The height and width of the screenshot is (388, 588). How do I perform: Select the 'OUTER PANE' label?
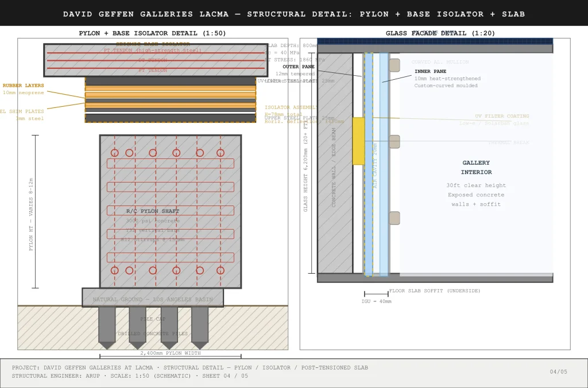pos(299,67)
